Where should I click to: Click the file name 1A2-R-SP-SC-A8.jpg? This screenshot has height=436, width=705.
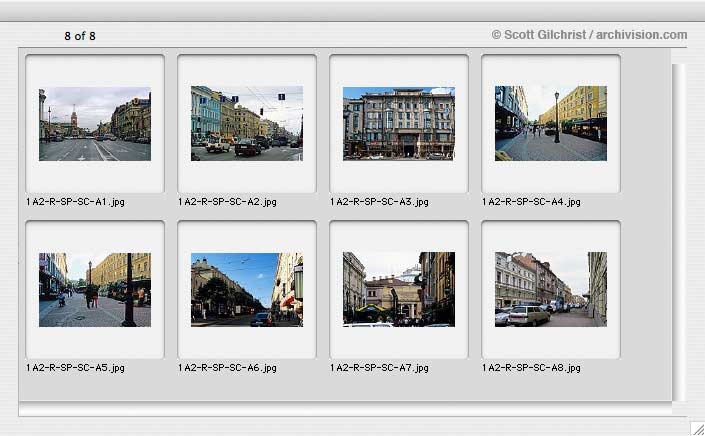click(531, 368)
